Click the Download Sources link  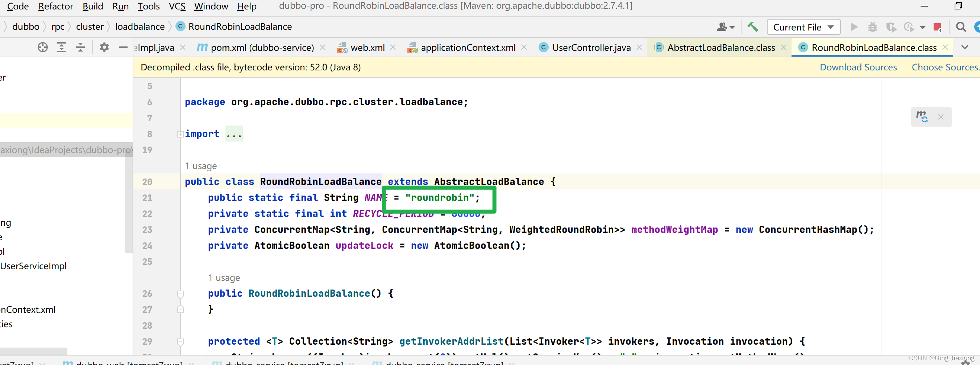tap(858, 67)
